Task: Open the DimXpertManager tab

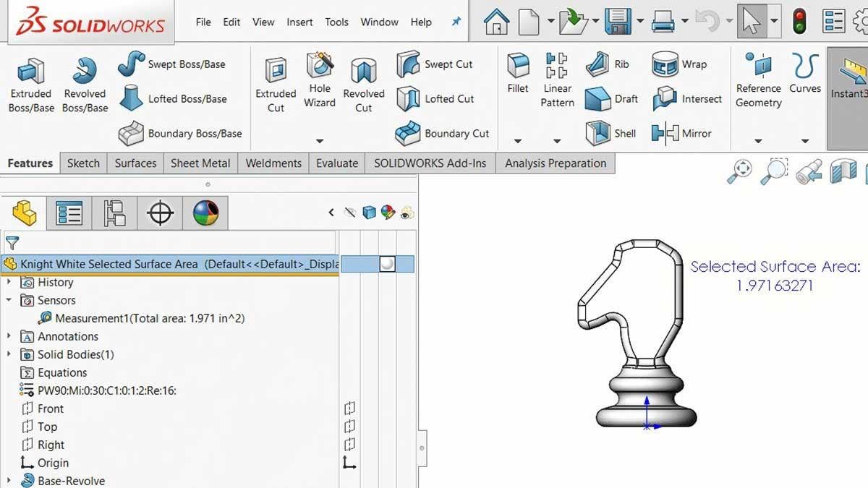Action: coord(160,213)
